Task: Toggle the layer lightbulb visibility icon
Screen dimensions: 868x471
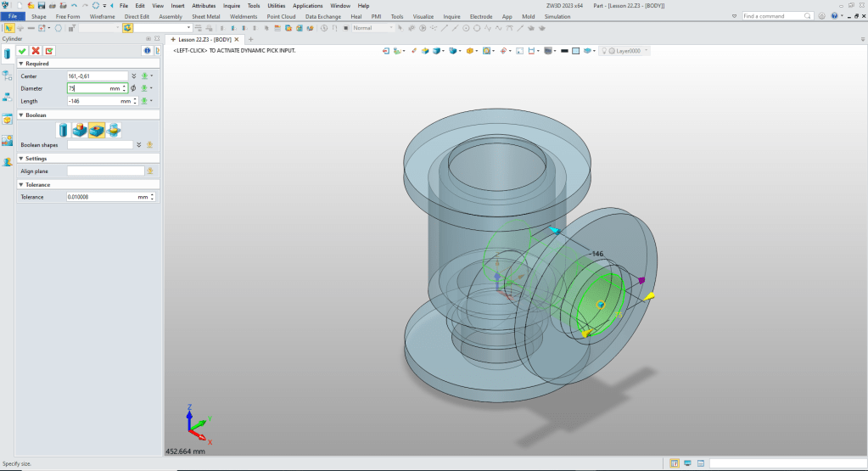Action: pyautogui.click(x=604, y=51)
